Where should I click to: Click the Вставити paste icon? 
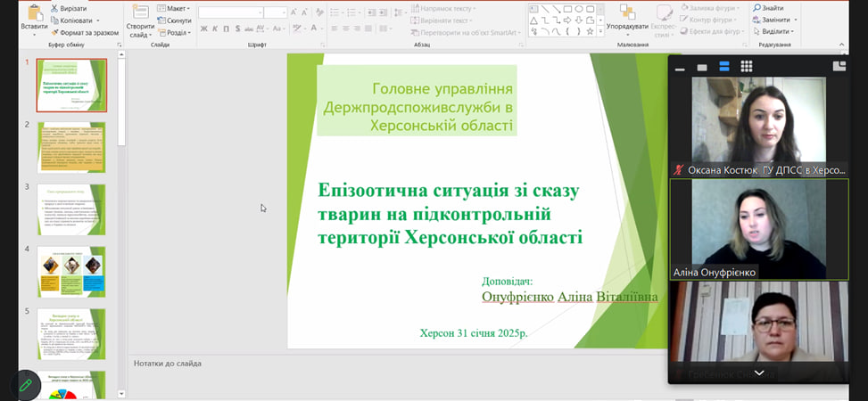point(34,12)
